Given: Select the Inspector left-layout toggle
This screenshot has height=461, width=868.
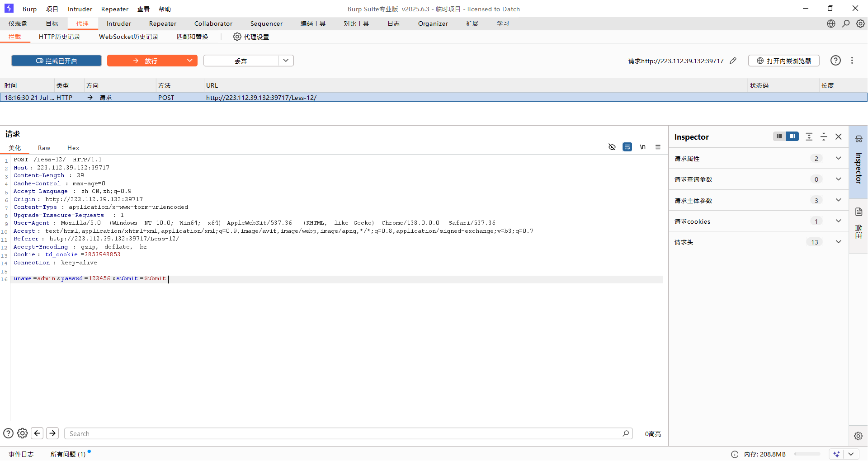Looking at the screenshot, I should click(x=779, y=136).
